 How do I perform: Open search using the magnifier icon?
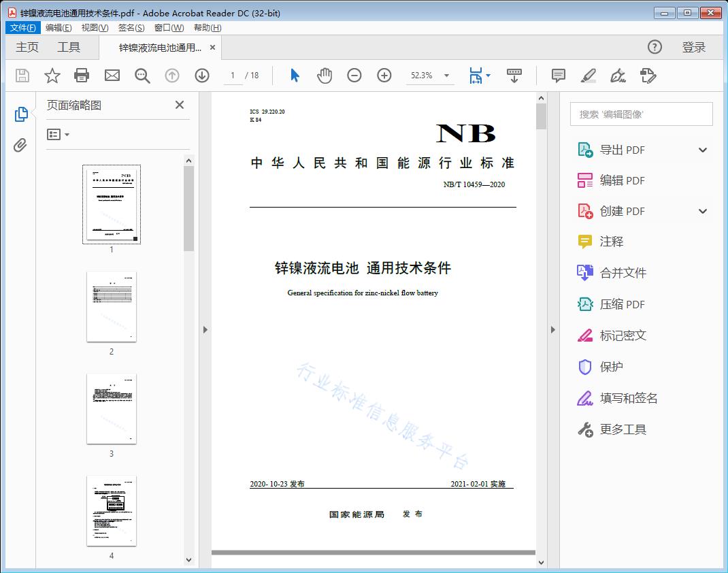[142, 76]
